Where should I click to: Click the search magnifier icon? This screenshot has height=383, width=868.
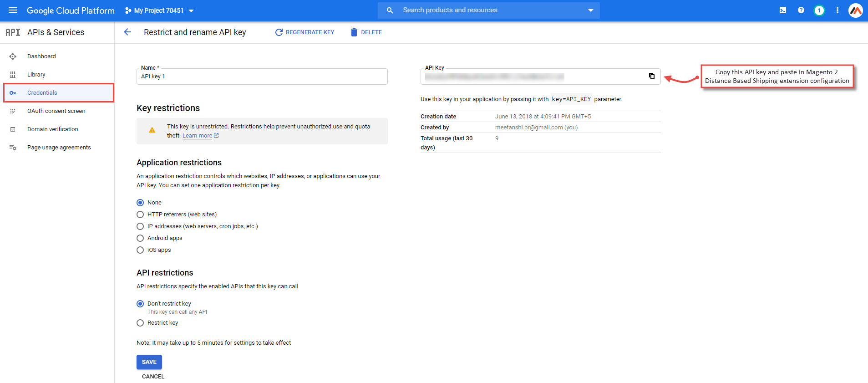[390, 10]
